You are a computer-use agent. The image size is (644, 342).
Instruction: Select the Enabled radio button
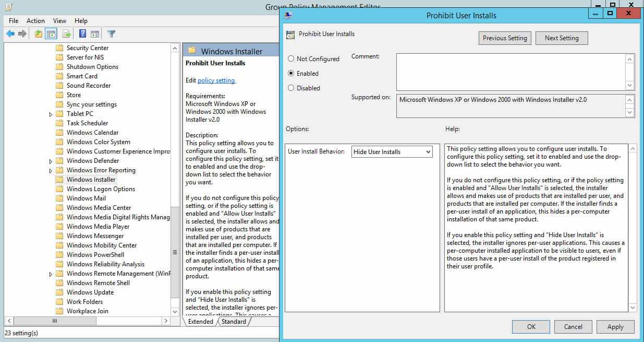[x=291, y=74]
